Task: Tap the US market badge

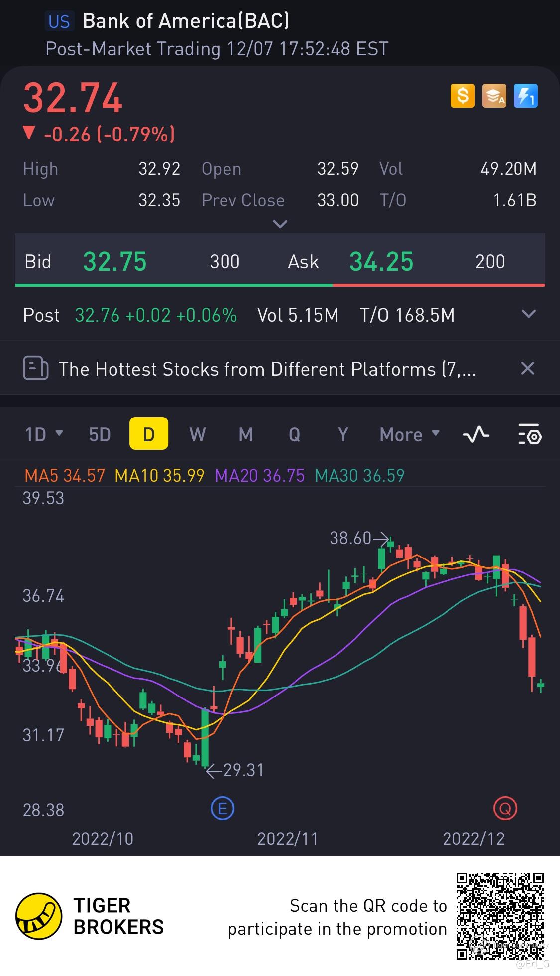Action: [x=59, y=21]
